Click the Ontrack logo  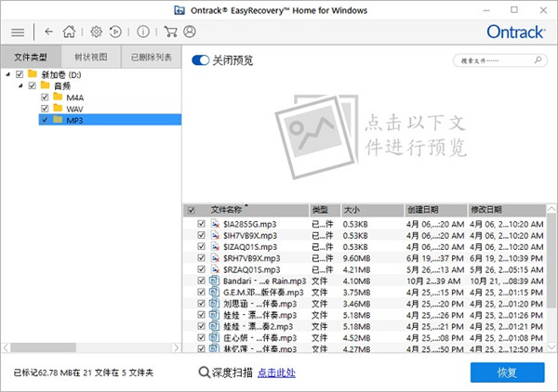coord(516,32)
